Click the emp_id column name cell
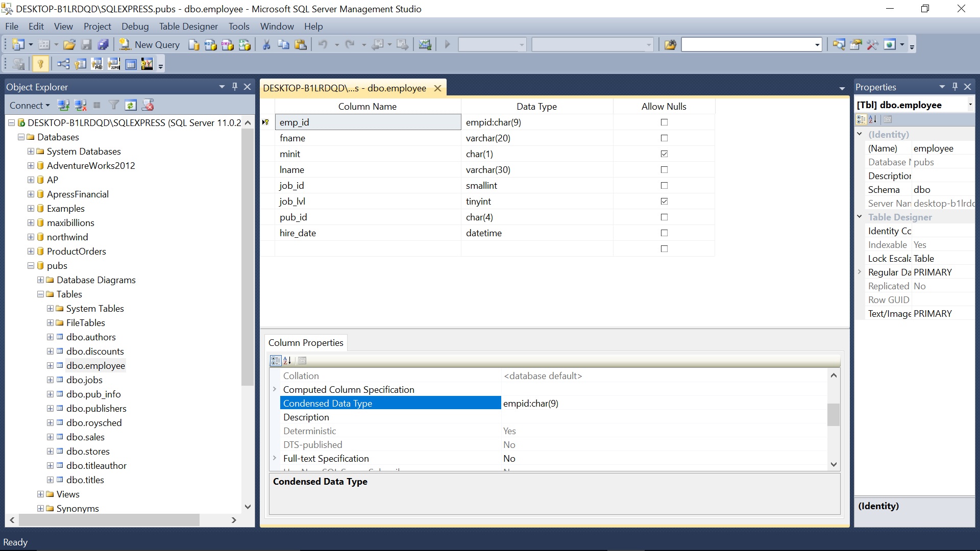This screenshot has width=980, height=551. pyautogui.click(x=367, y=122)
